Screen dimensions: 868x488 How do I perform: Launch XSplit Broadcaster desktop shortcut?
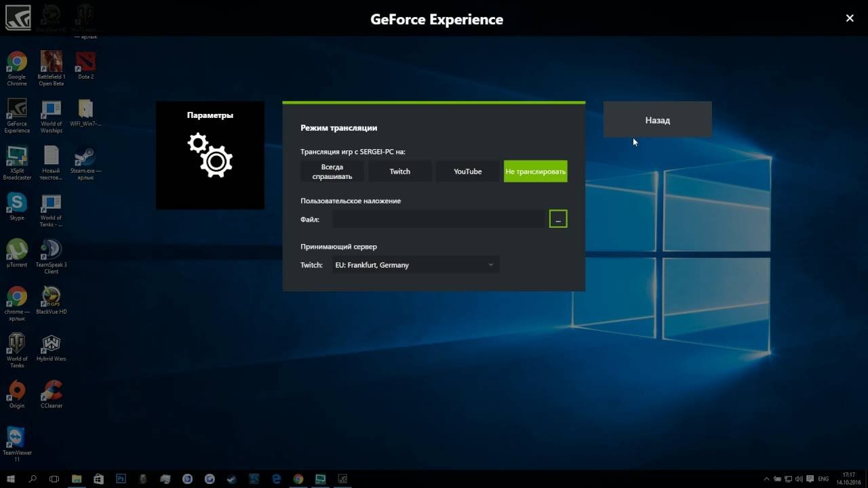click(x=17, y=163)
